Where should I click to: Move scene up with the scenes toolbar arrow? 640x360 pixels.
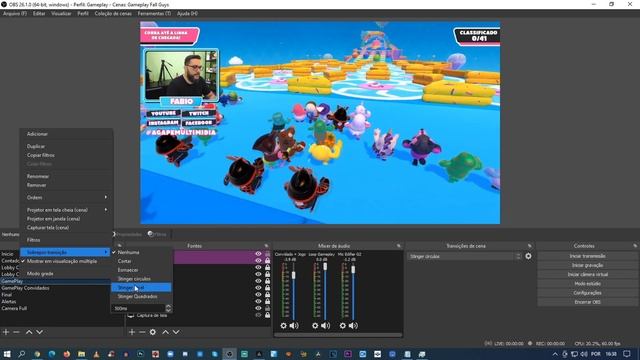click(x=29, y=332)
